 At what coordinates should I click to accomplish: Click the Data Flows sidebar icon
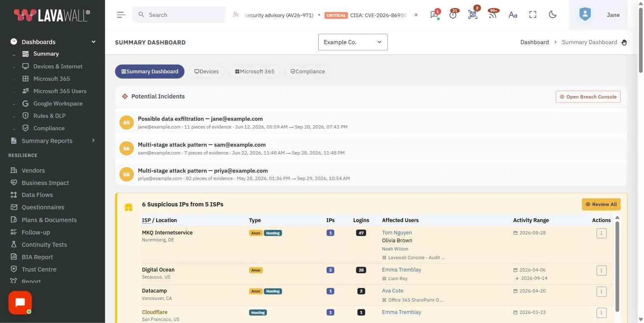(x=14, y=195)
